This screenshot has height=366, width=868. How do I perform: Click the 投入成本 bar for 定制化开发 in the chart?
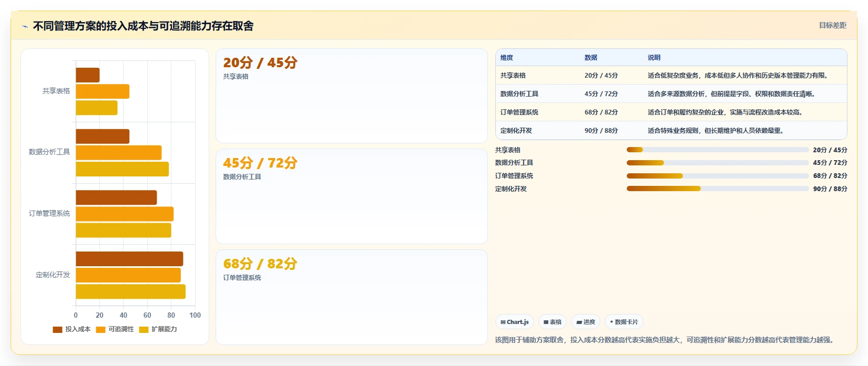[x=130, y=259]
